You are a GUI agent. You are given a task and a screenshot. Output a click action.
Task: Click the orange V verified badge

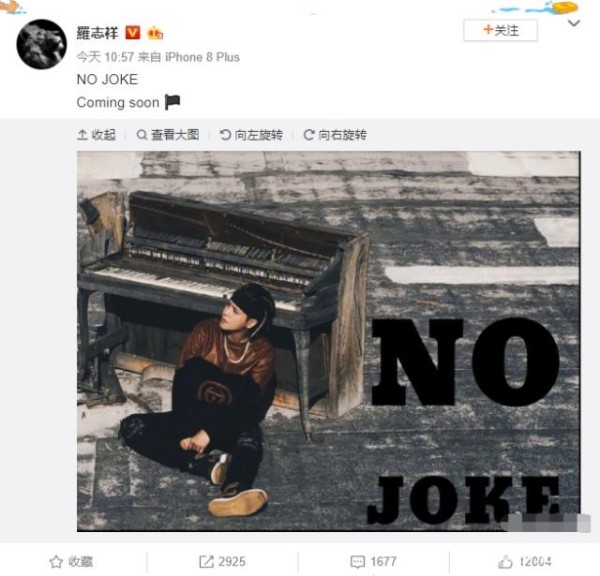pos(133,33)
